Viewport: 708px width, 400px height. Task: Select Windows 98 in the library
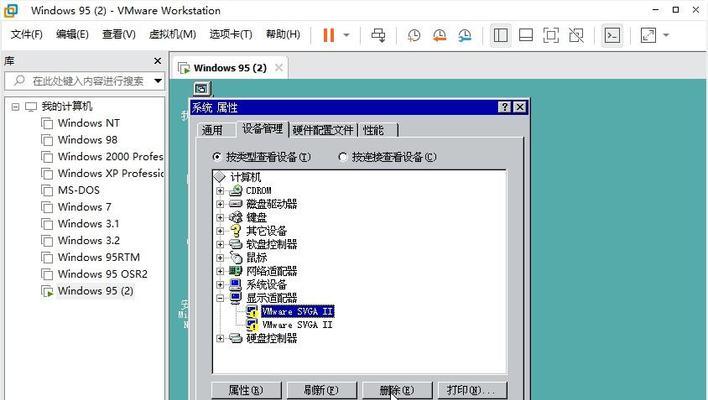tap(88, 140)
